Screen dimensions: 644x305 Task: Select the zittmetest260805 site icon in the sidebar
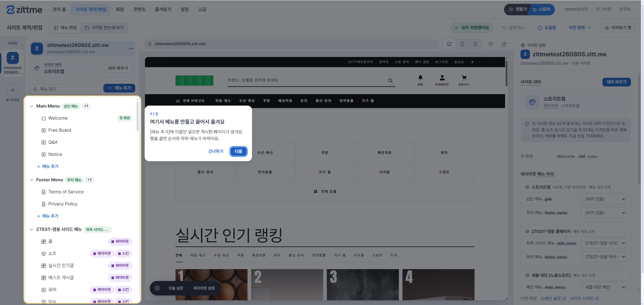point(12,58)
